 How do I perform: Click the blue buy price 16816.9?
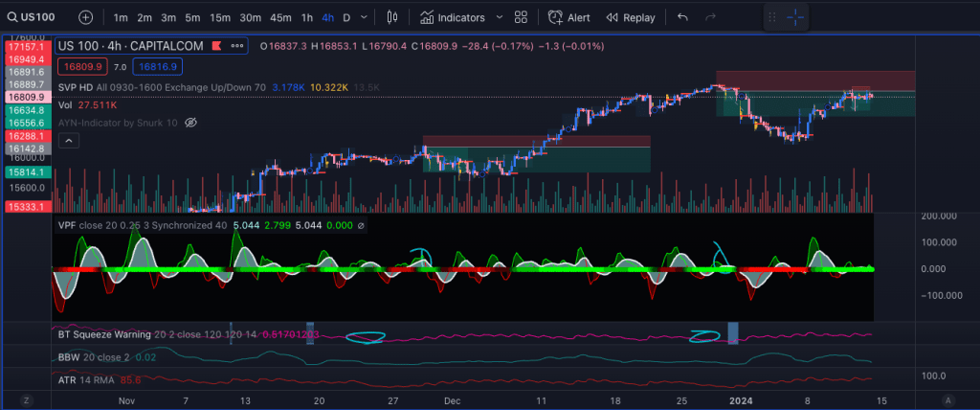158,66
